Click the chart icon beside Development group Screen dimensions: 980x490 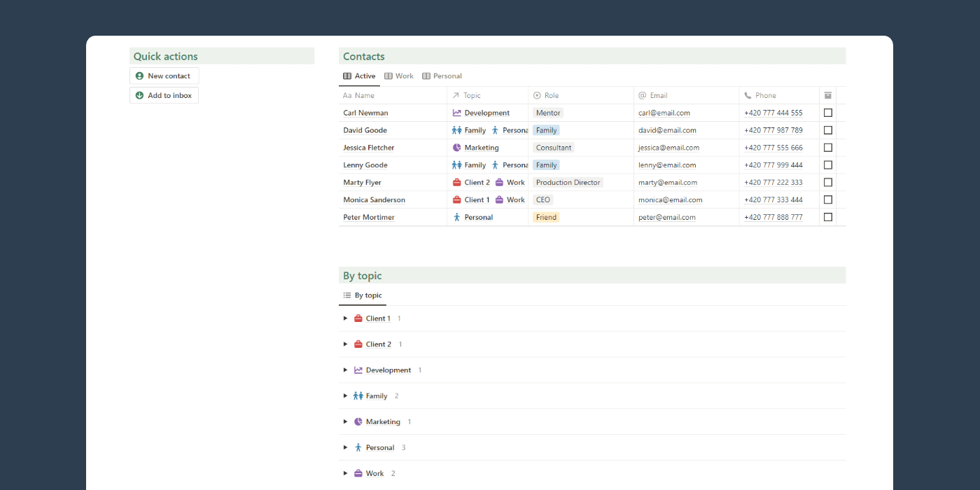(x=358, y=370)
